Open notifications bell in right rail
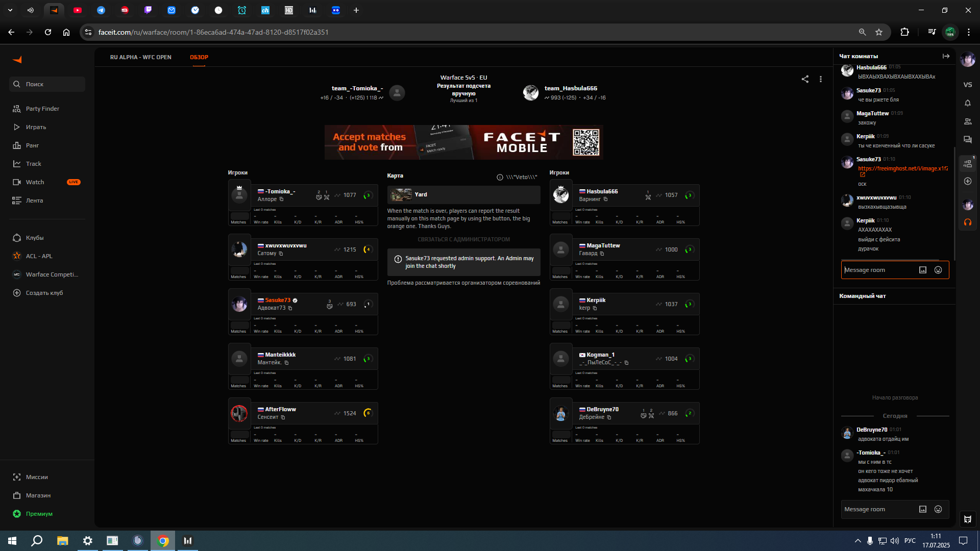 [968, 103]
